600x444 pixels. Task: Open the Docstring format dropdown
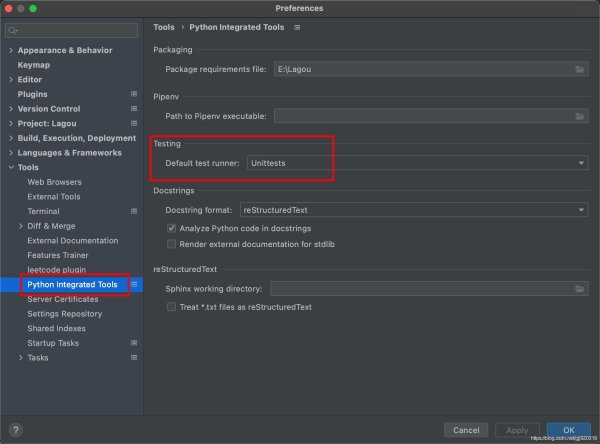(x=413, y=210)
